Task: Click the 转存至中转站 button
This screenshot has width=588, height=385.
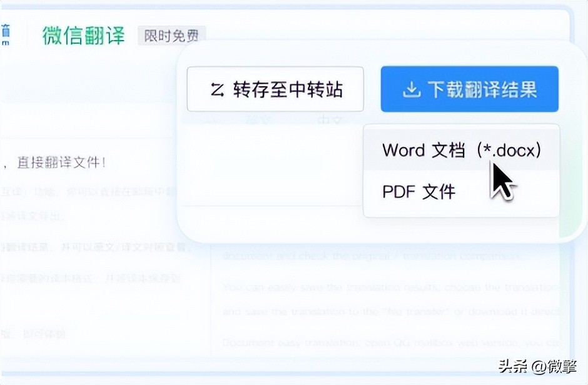Action: click(x=275, y=89)
